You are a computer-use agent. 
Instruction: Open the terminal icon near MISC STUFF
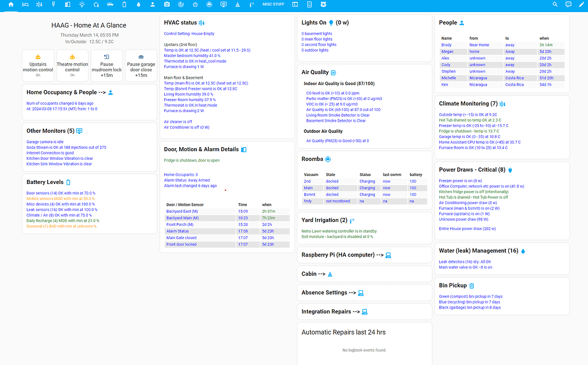295,5
